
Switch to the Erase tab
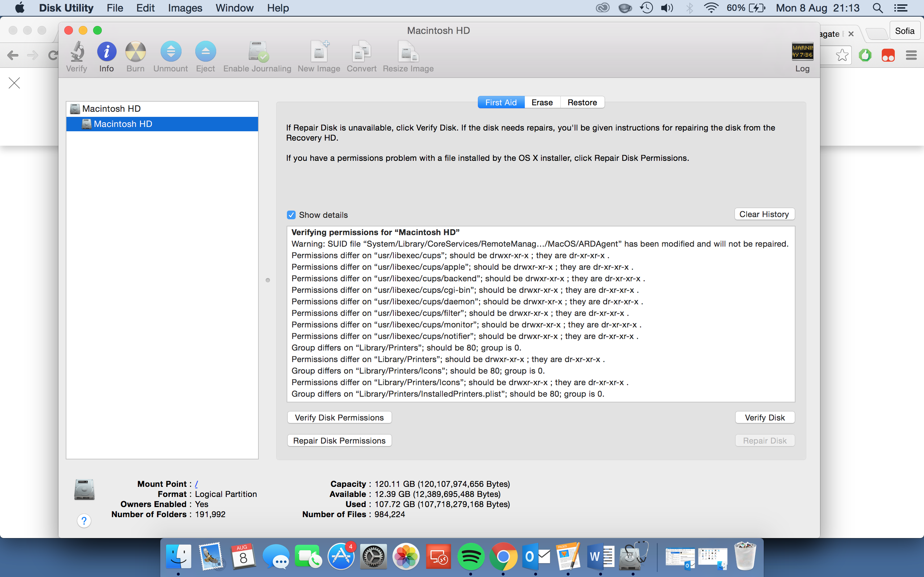(x=542, y=102)
